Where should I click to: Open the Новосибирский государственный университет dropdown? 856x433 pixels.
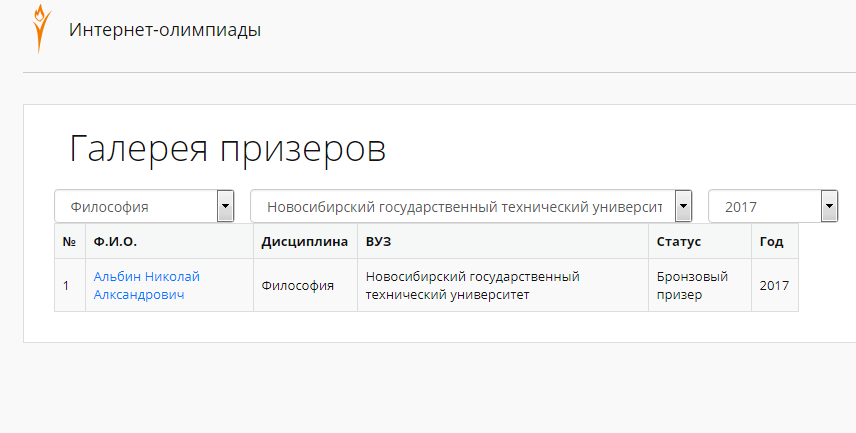(x=471, y=206)
